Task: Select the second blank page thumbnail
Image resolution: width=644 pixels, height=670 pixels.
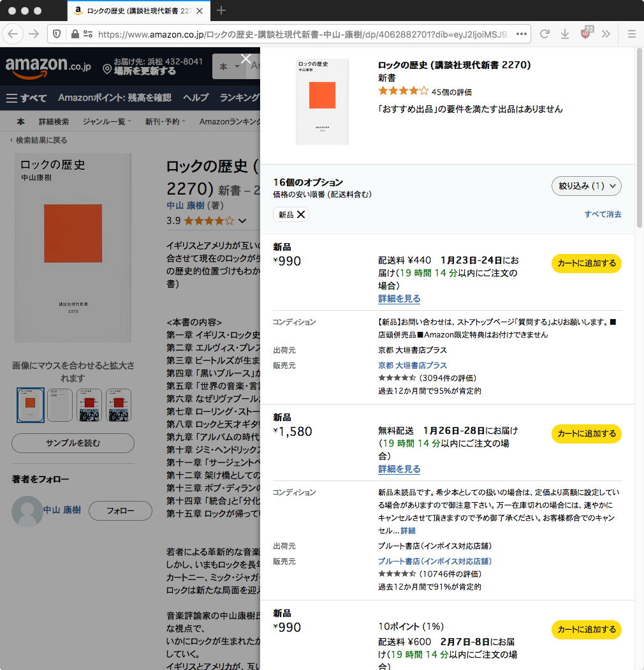Action: pyautogui.click(x=60, y=405)
